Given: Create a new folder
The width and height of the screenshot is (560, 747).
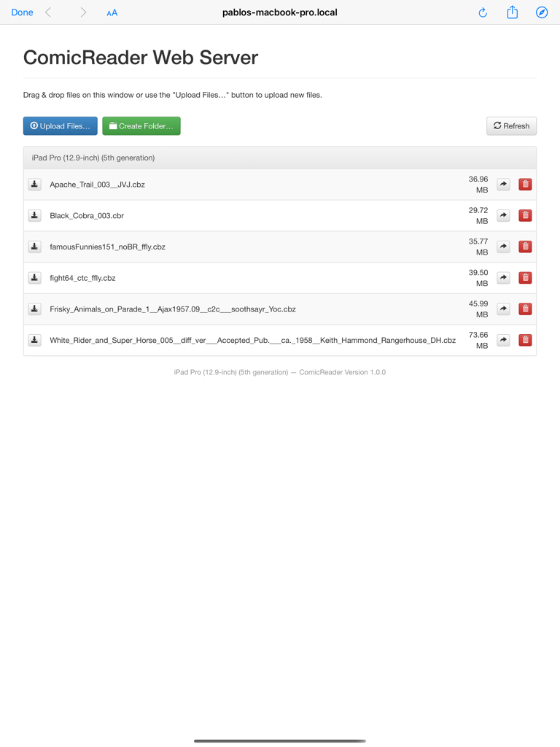Looking at the screenshot, I should pyautogui.click(x=141, y=125).
